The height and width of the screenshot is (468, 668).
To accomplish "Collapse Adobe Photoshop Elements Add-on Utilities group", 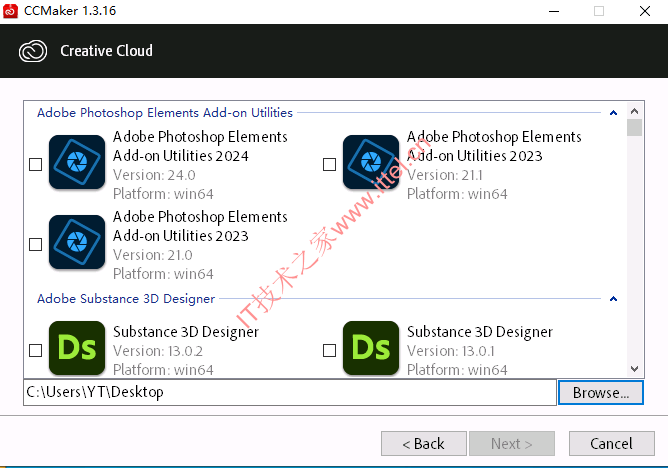I will coord(613,113).
